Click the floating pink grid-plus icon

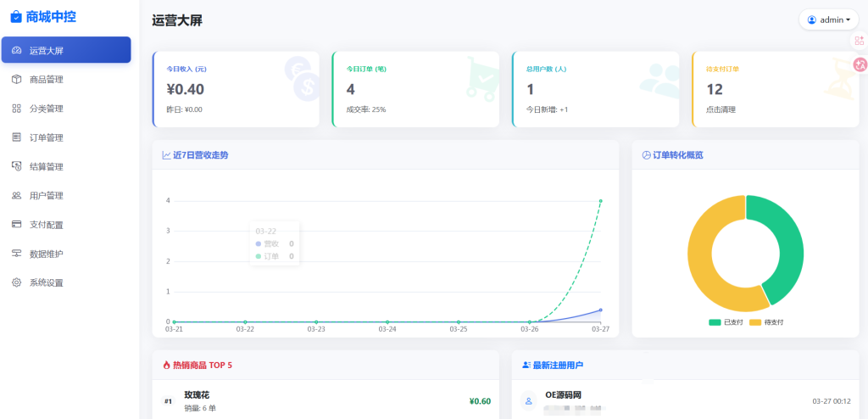tap(860, 41)
